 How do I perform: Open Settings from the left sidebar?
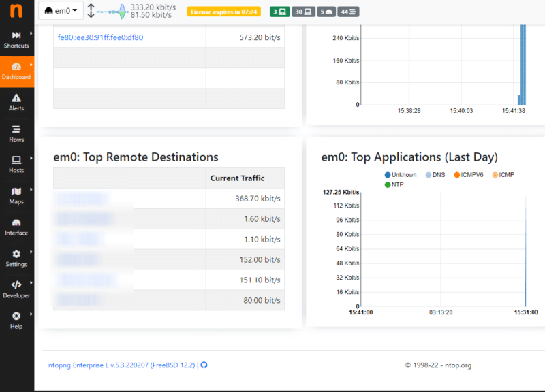[x=16, y=259]
